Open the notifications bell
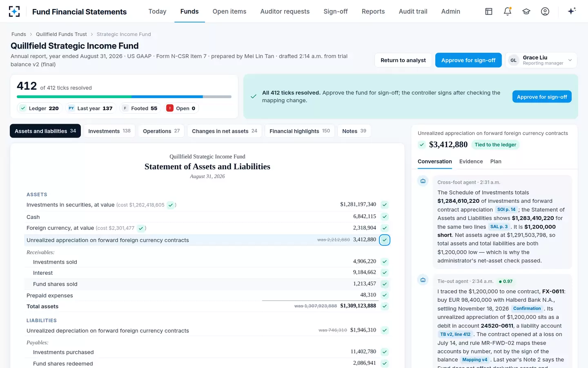 [508, 11]
